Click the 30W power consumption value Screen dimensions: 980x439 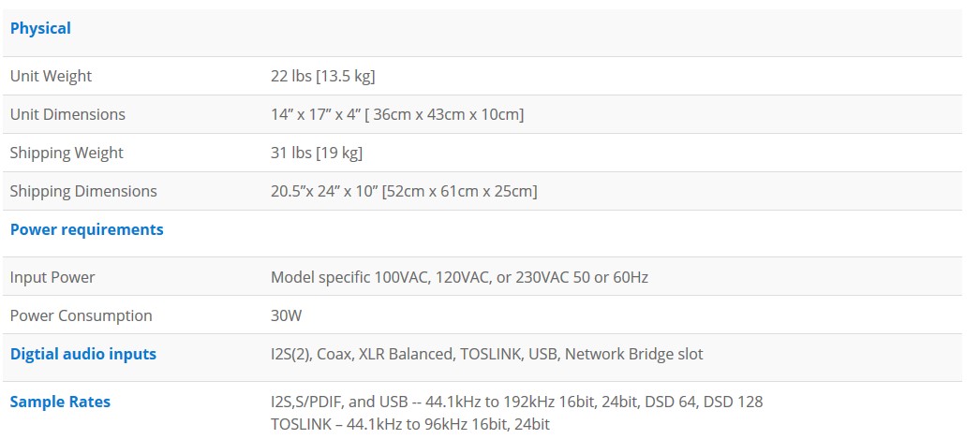pyautogui.click(x=287, y=315)
